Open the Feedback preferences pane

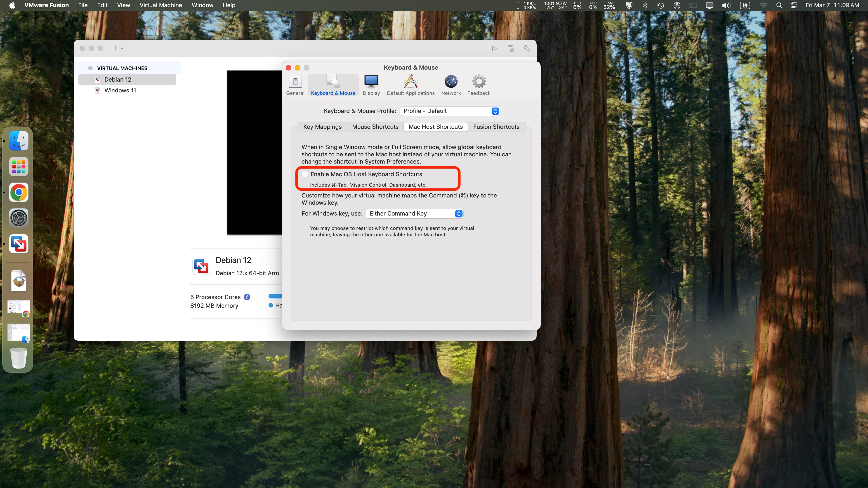click(x=479, y=85)
